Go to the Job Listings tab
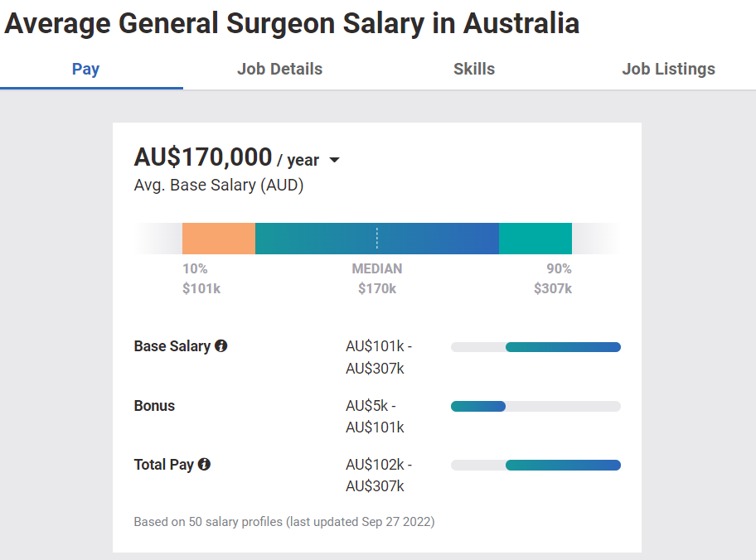Image resolution: width=756 pixels, height=560 pixels. pyautogui.click(x=668, y=70)
